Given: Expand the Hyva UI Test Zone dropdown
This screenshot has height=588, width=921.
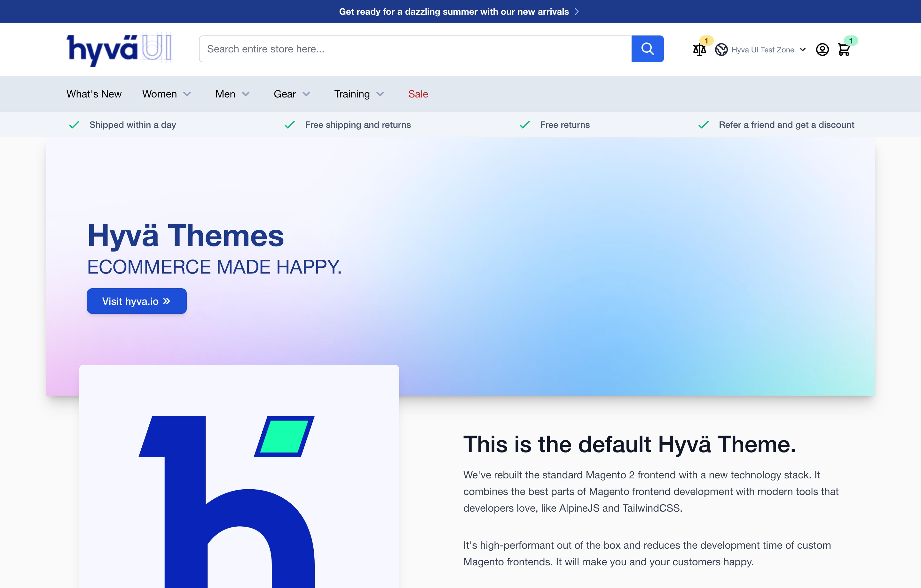Looking at the screenshot, I should coord(803,50).
